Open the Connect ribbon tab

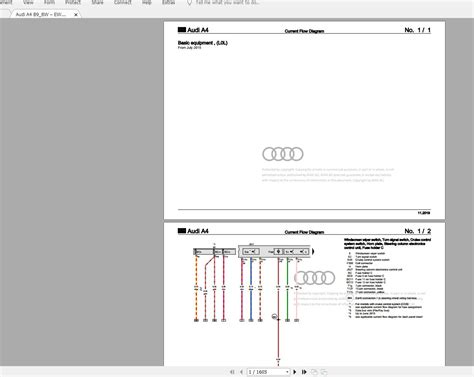pos(122,2)
